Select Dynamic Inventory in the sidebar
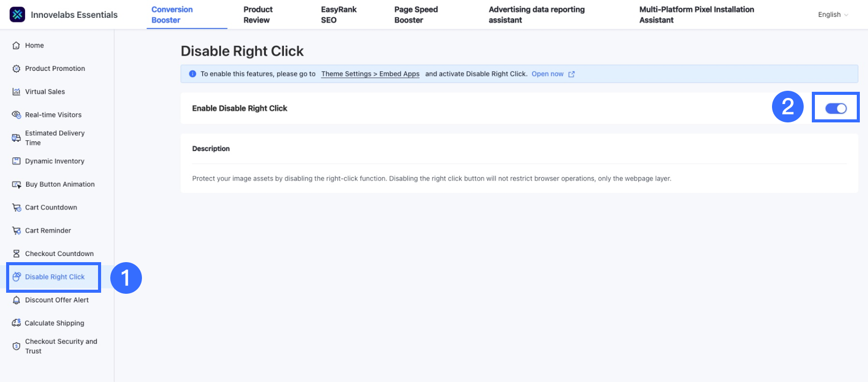 (x=55, y=161)
